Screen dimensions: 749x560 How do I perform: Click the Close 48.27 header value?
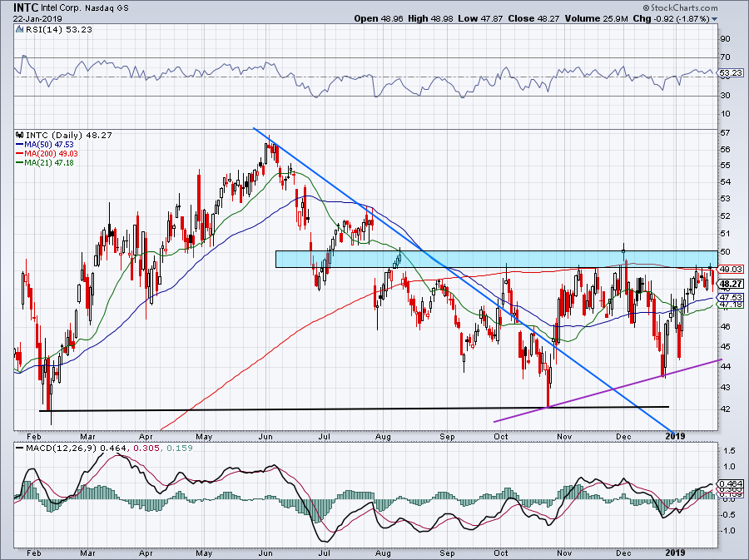[534, 18]
